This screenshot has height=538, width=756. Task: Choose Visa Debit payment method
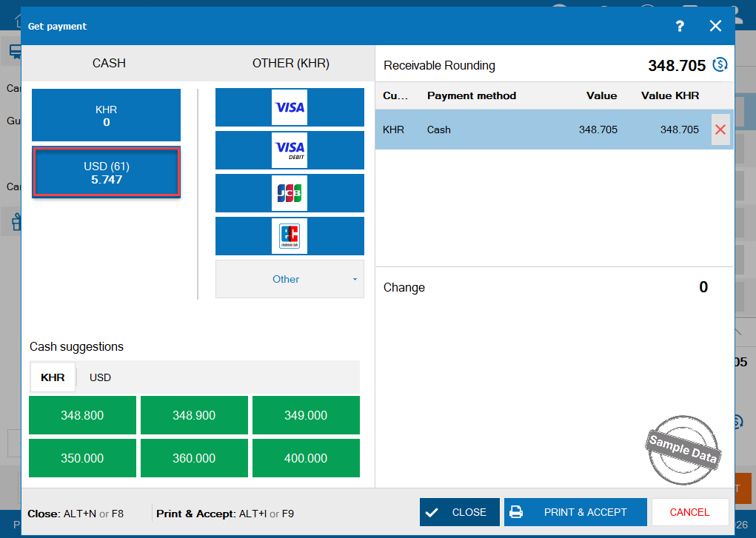click(x=290, y=150)
